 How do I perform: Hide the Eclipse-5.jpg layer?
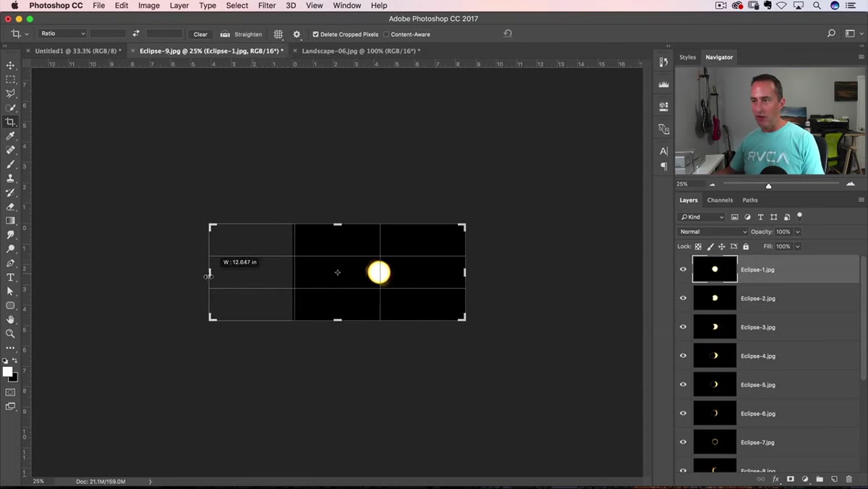pos(683,385)
